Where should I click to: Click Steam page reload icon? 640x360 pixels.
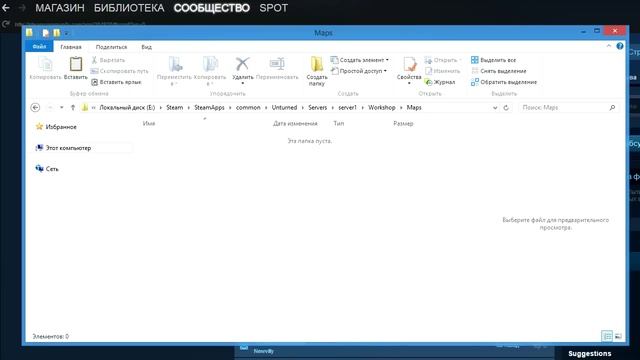tap(5, 24)
